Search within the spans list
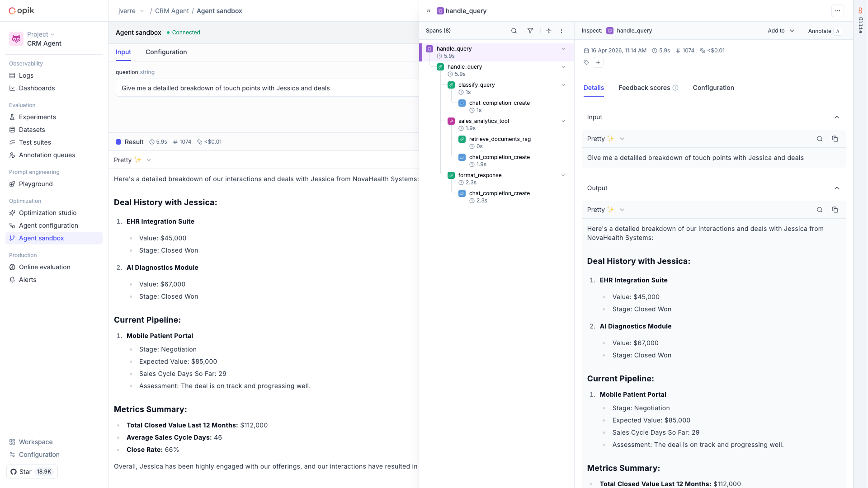 [514, 31]
